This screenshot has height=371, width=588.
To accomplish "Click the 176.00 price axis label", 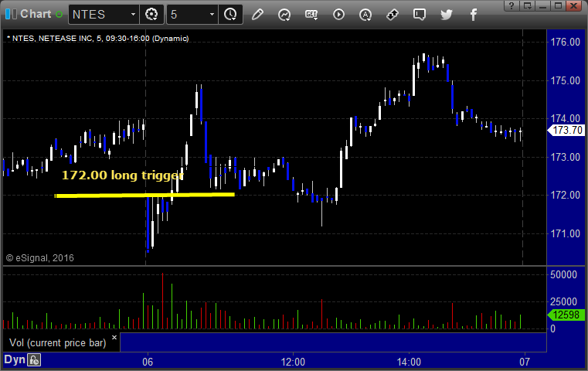I will 565,42.
